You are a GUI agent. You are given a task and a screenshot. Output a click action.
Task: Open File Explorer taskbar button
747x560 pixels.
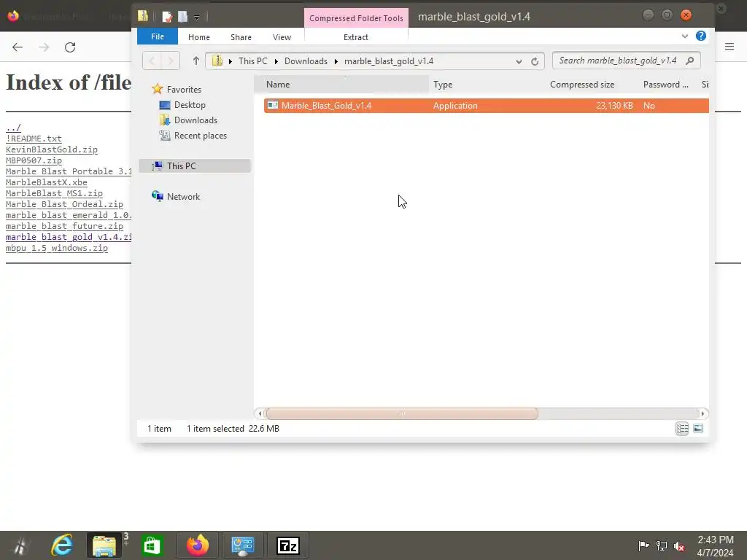(104, 545)
